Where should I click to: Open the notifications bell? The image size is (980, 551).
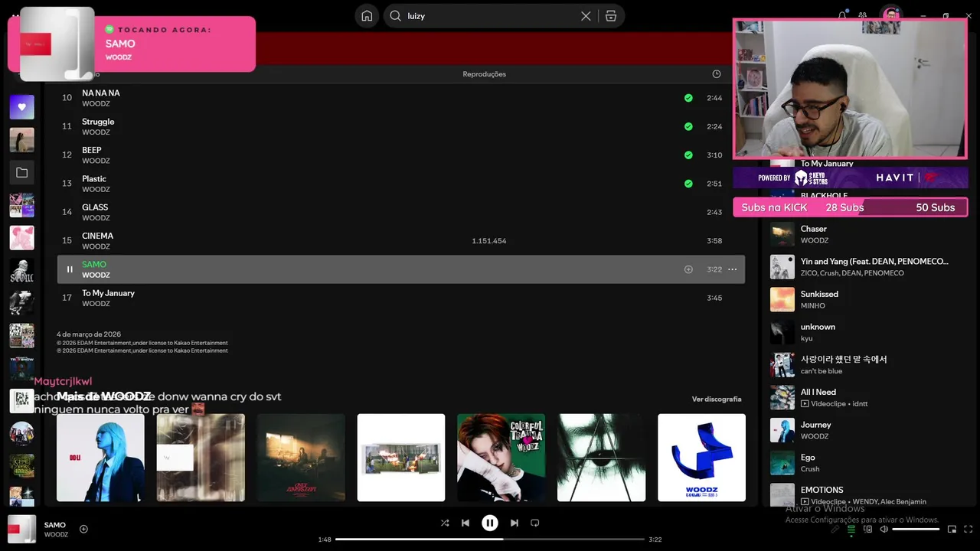[842, 15]
